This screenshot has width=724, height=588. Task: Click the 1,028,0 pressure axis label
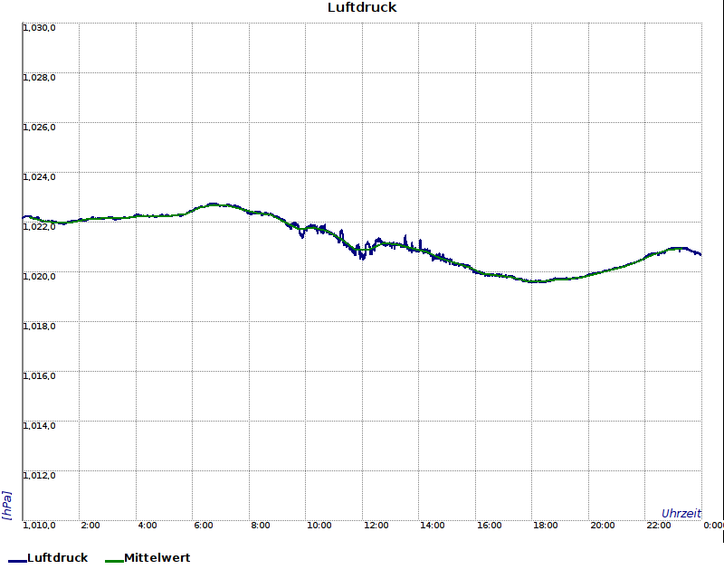pos(39,77)
